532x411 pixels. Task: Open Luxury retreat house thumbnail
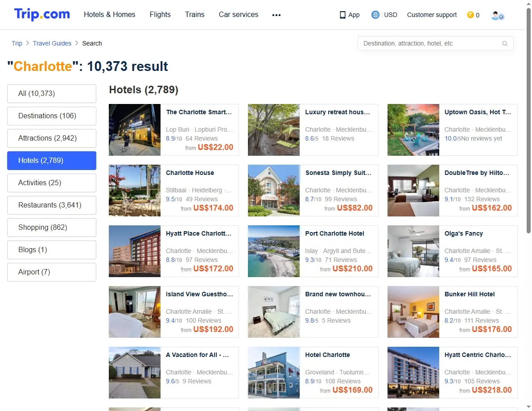pos(274,130)
